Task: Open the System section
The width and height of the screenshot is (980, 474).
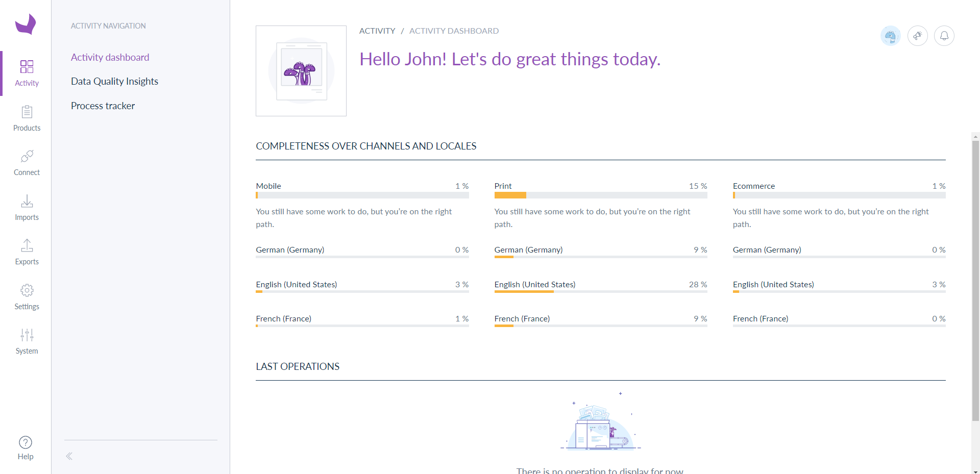Action: coord(27,341)
